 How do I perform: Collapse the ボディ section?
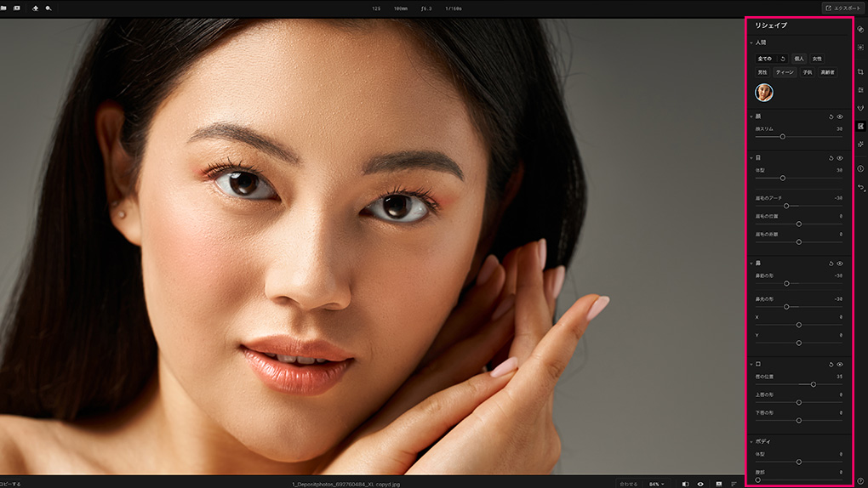(751, 442)
